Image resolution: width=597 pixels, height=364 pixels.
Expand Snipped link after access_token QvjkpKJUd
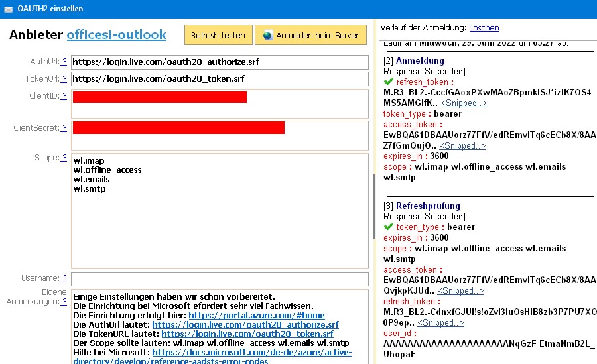[x=460, y=291]
